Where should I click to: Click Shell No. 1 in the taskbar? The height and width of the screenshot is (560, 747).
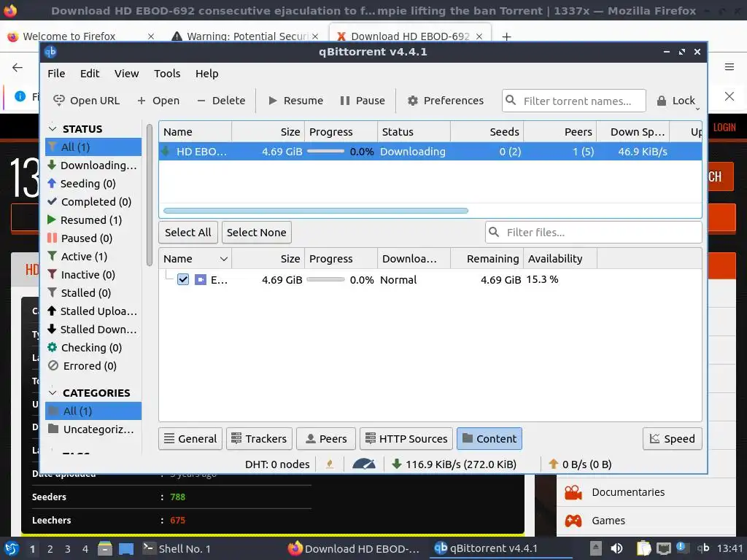click(177, 548)
